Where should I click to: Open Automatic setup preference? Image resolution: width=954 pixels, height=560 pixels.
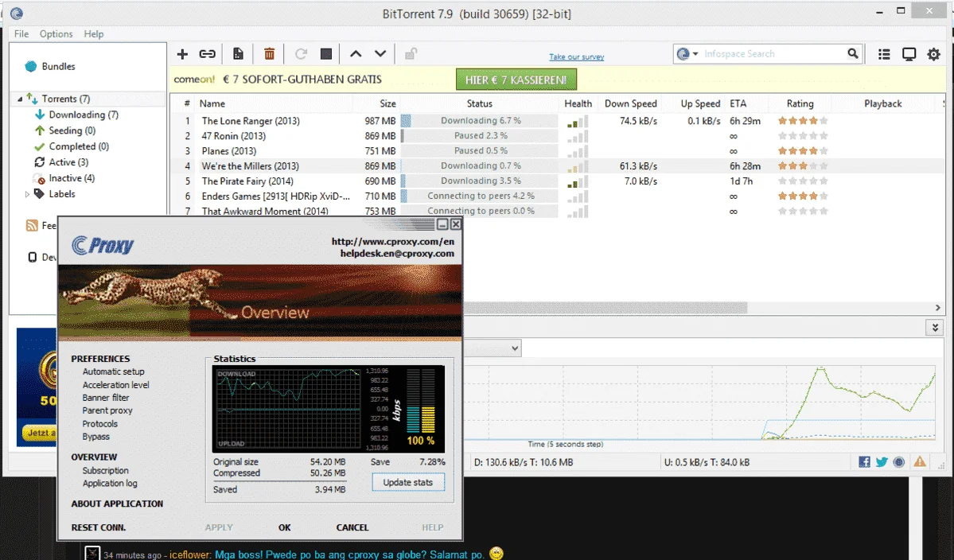[x=113, y=371]
